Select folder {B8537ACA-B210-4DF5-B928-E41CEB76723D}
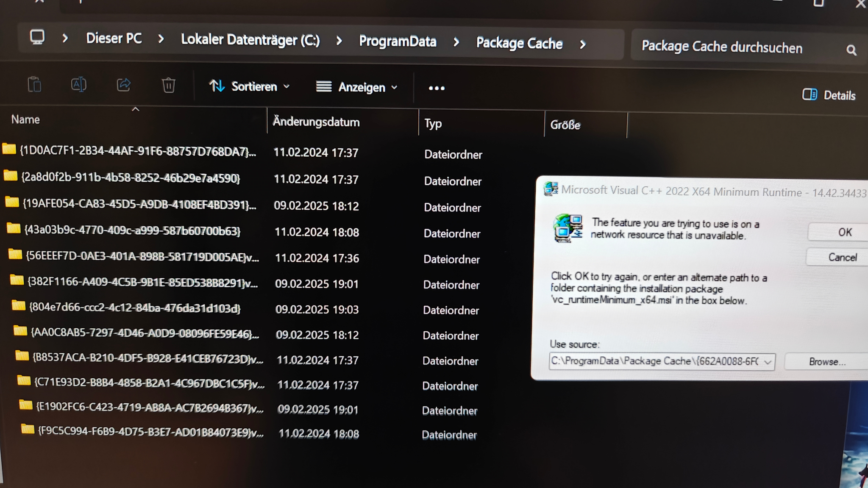Image resolution: width=868 pixels, height=488 pixels. pos(147,358)
